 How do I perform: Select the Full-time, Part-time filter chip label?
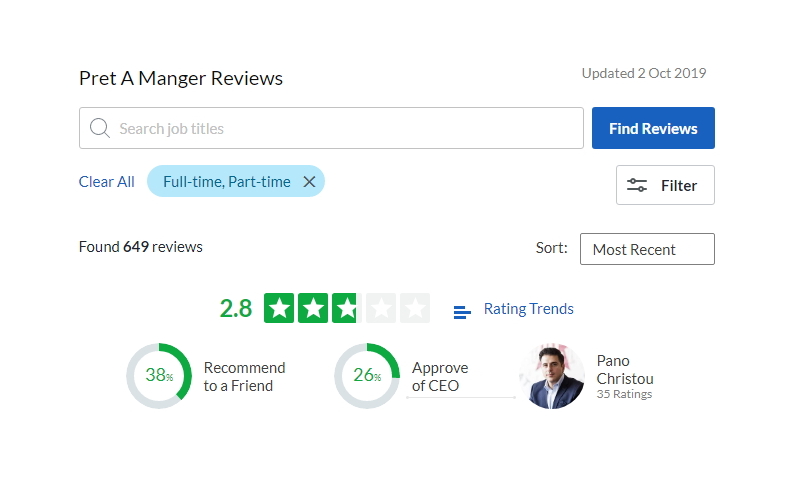pos(227,181)
